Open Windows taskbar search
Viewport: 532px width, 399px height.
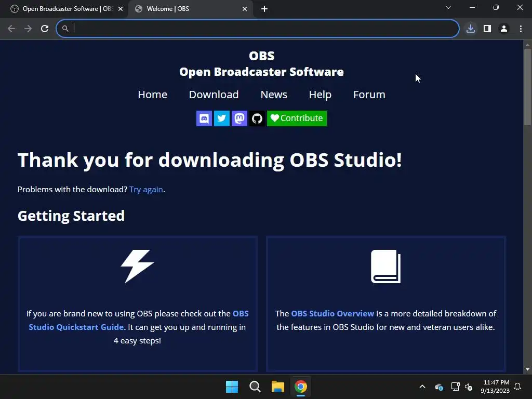coord(255,387)
